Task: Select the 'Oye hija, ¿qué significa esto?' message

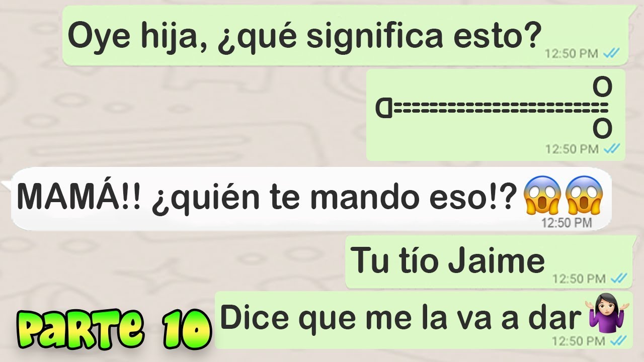Action: coord(346,35)
